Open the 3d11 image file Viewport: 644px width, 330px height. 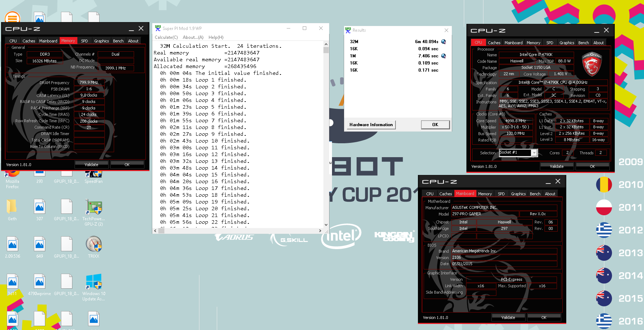coord(12,285)
